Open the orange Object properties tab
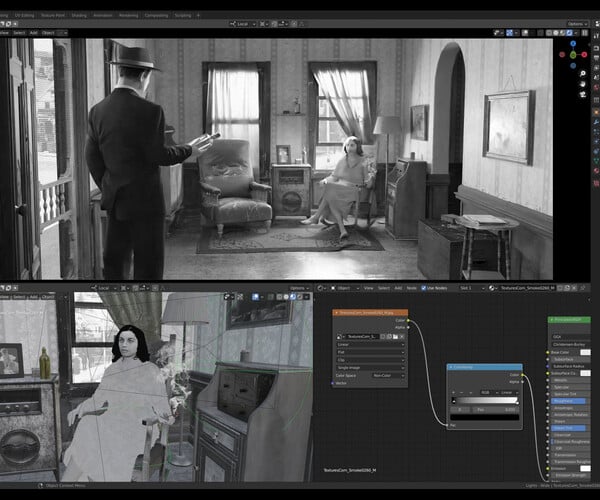The width and height of the screenshot is (600, 500). [596, 112]
